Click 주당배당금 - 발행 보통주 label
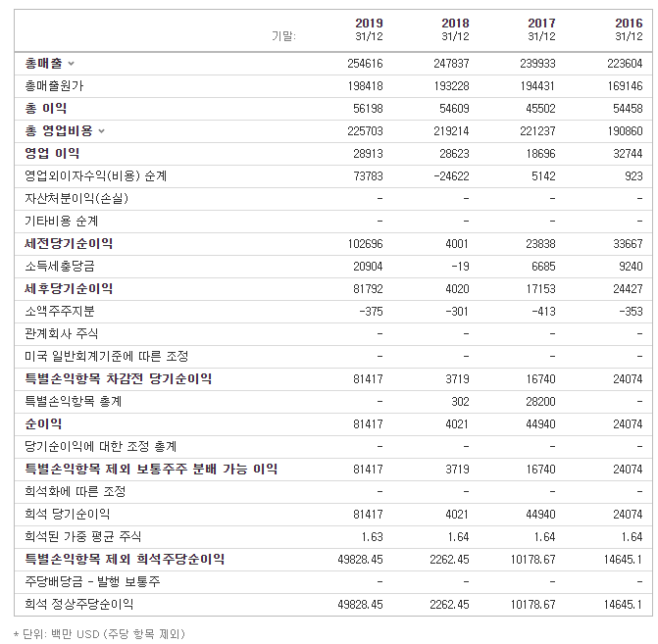The image size is (658, 644). click(x=92, y=582)
